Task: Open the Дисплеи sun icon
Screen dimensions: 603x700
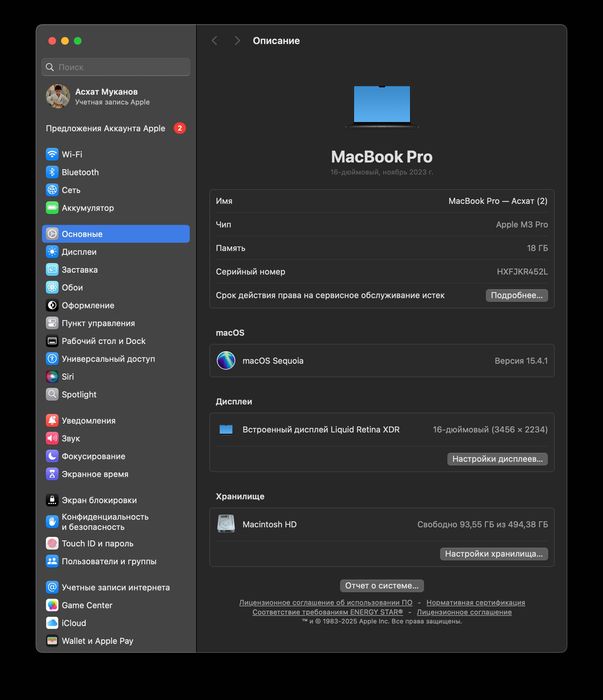Action: (x=52, y=252)
